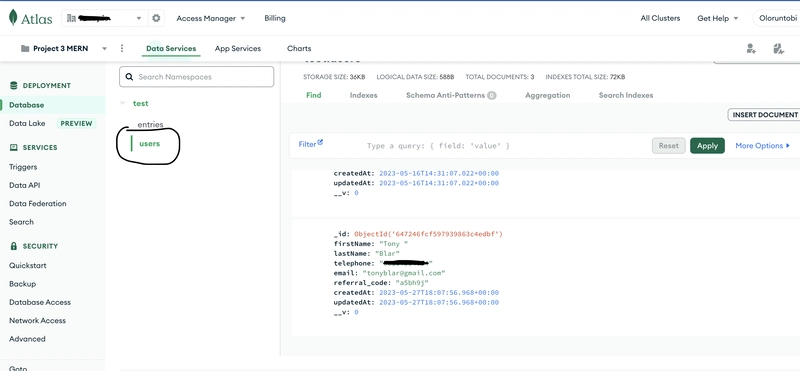The image size is (800, 371).
Task: Open the project three-dot options menu
Action: (121, 48)
